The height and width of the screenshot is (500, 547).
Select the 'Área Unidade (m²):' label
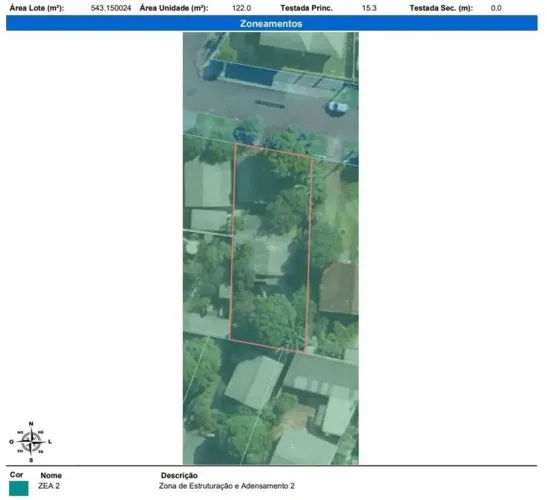coord(174,8)
